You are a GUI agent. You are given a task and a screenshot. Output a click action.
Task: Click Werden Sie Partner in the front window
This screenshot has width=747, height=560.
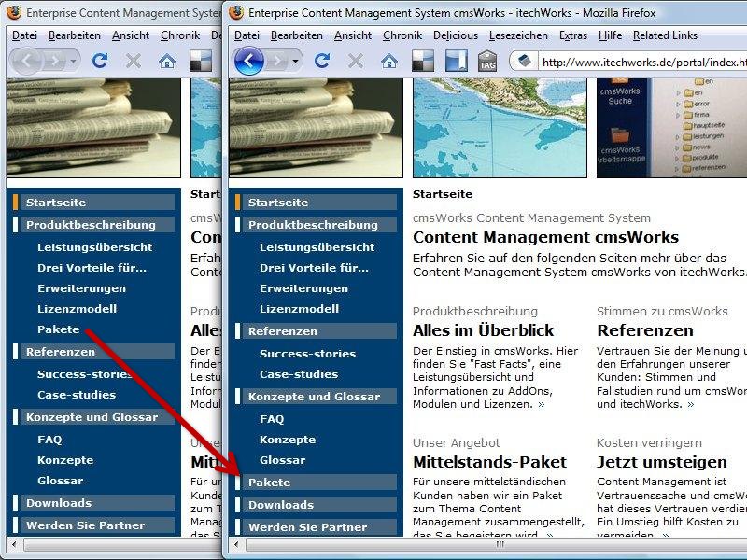pos(316,527)
